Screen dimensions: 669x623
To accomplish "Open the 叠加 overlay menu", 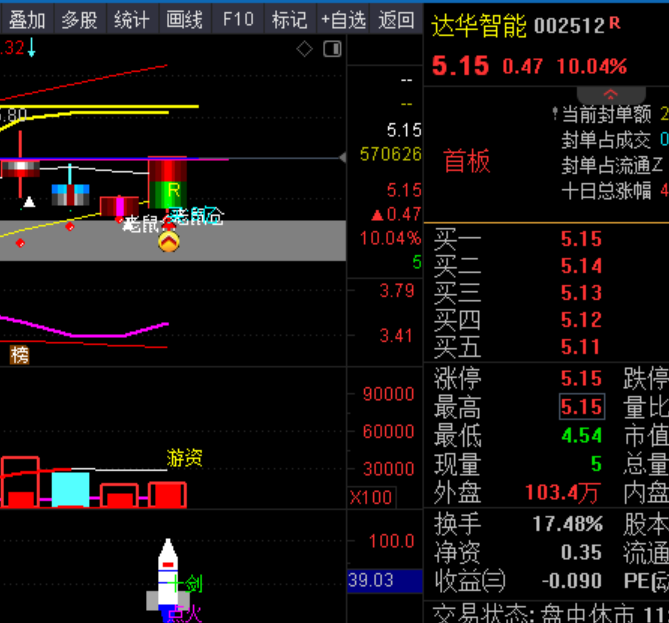I will pos(27,20).
